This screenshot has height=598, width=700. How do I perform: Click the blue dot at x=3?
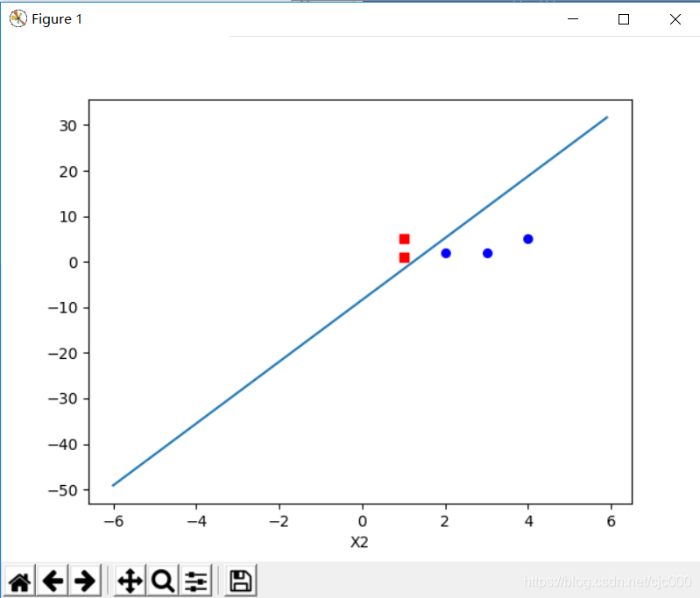pos(487,253)
